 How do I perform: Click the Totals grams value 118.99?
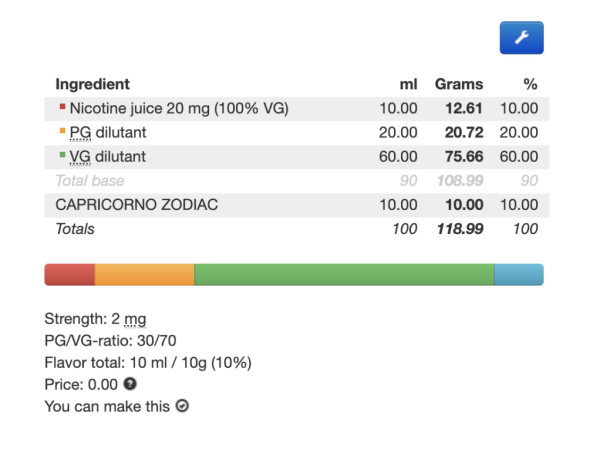coord(460,229)
